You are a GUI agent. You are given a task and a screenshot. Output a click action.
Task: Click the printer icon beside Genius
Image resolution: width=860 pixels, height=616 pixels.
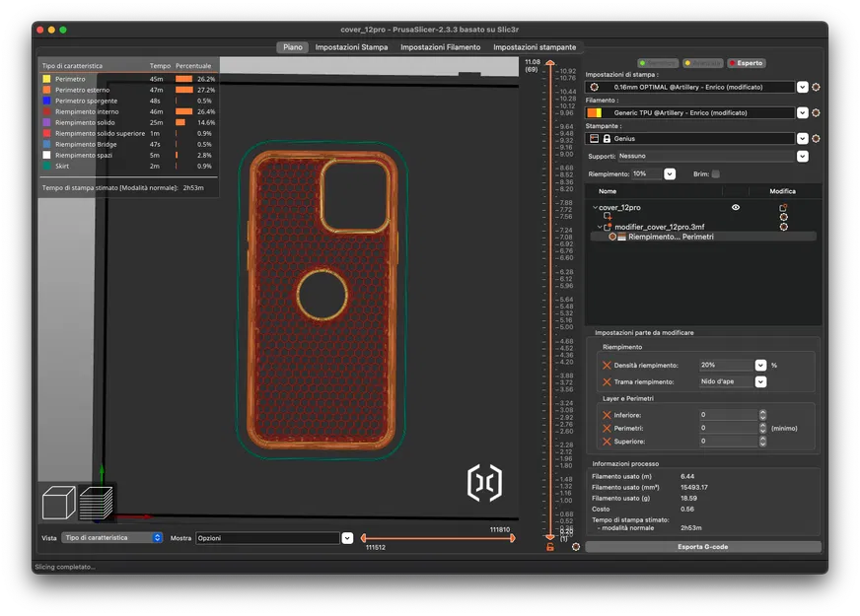(594, 139)
